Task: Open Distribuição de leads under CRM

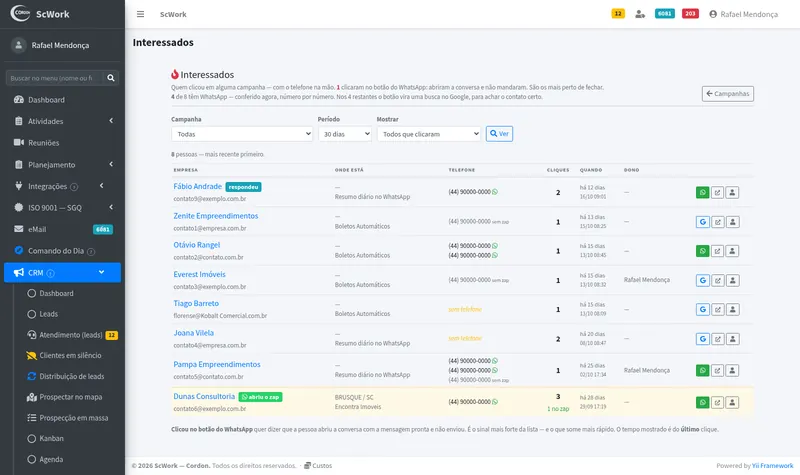Action: 66,376
